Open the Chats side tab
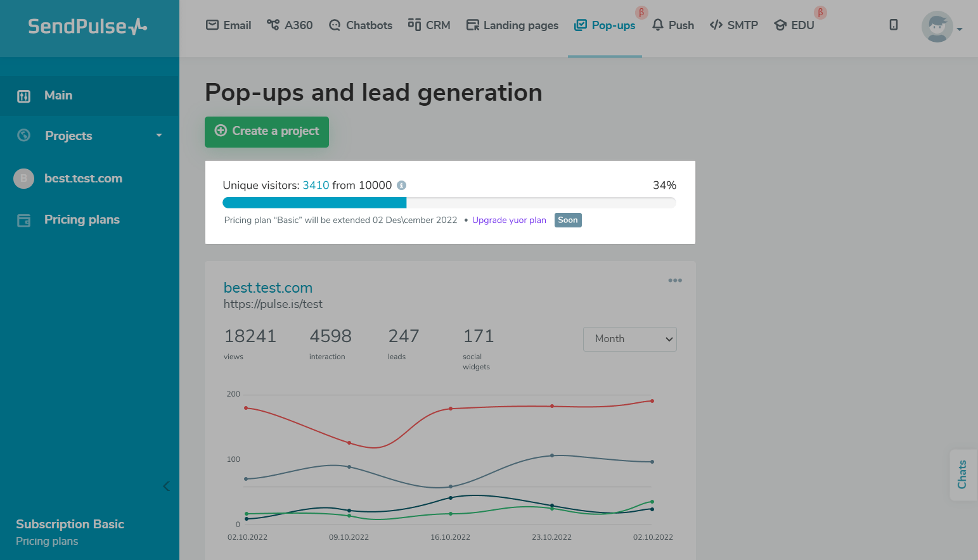This screenshot has height=560, width=978. tap(963, 474)
